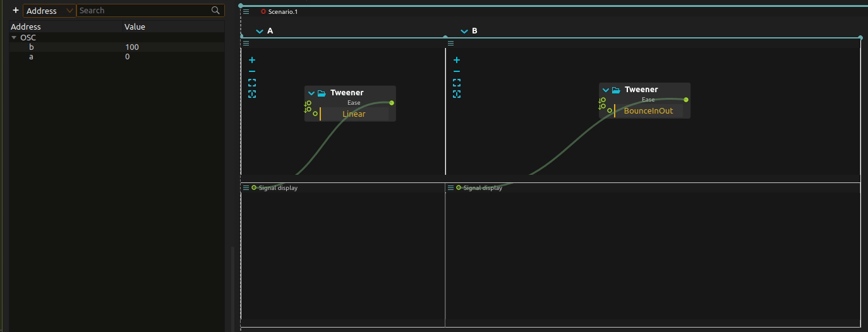The image size is (868, 332).
Task: Open folder icon of the Linear Tweener
Action: tap(322, 93)
